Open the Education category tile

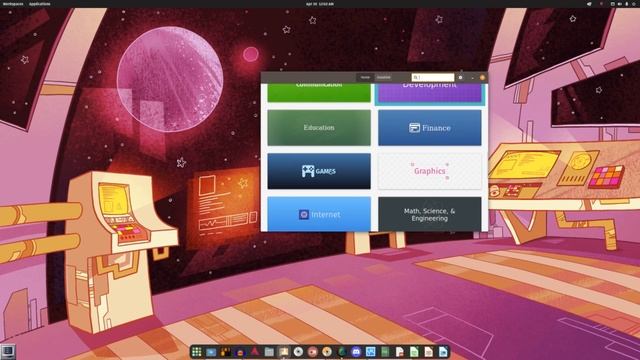click(319, 128)
